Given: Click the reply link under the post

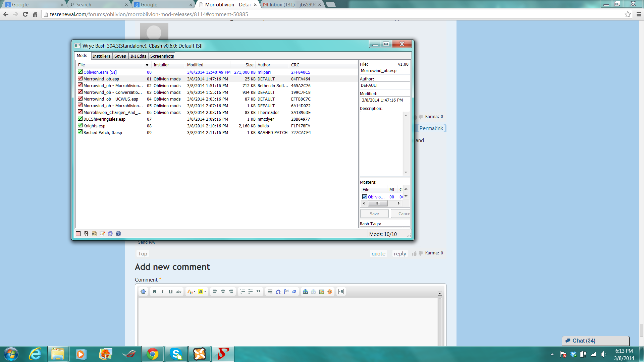Looking at the screenshot, I should tap(400, 254).
